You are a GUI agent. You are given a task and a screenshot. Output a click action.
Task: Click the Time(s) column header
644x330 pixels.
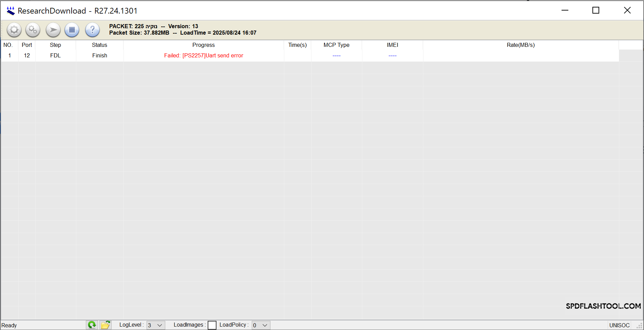pyautogui.click(x=298, y=45)
